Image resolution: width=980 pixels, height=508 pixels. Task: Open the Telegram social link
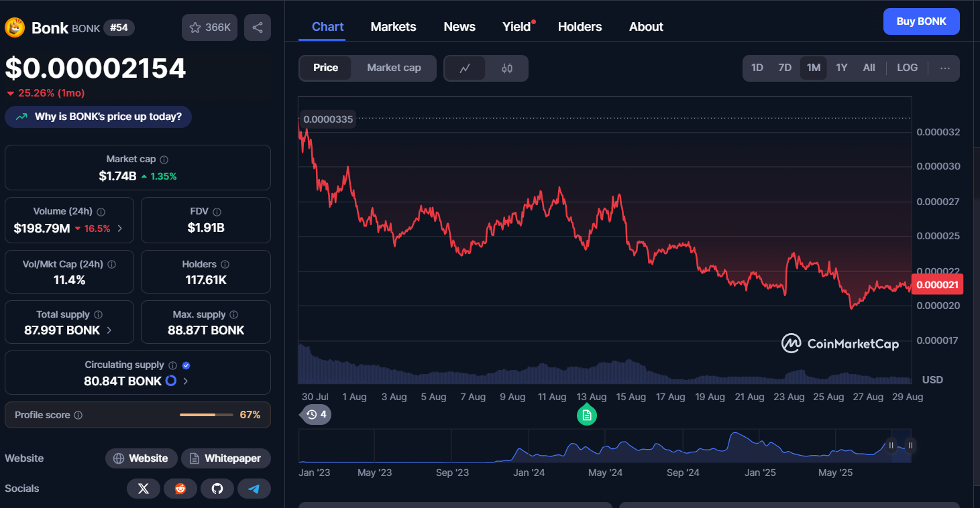tap(254, 489)
